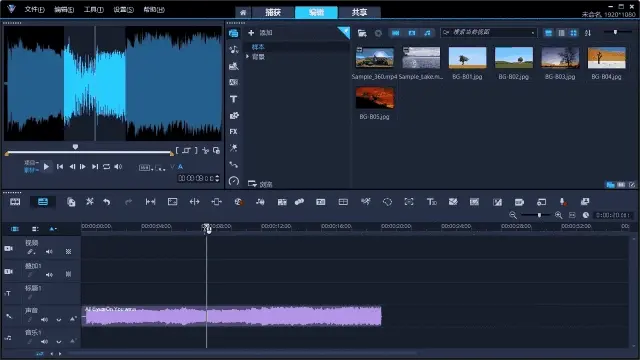Screen dimensions: 640x360
Task: Select the 样本 sample folder
Action: [258, 47]
